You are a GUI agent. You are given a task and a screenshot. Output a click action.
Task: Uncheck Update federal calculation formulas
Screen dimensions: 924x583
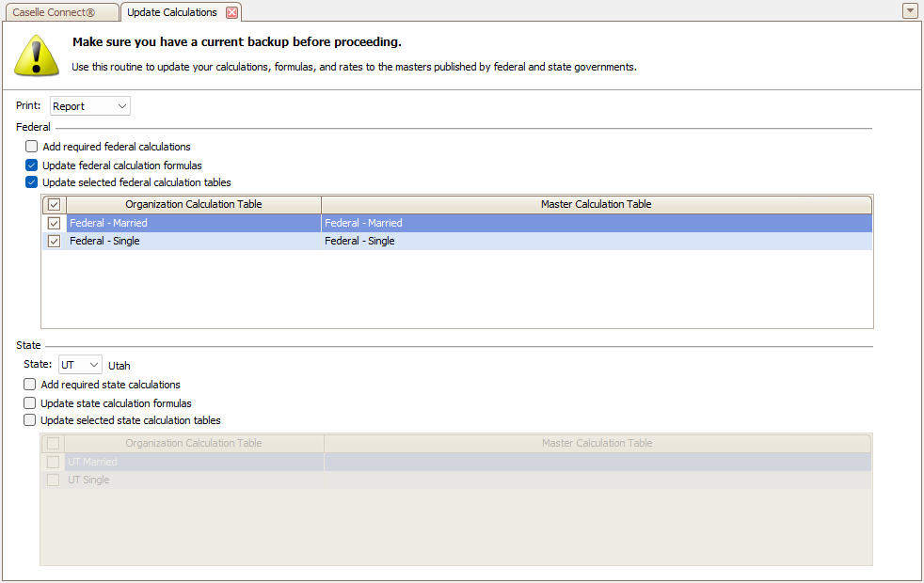[x=32, y=165]
